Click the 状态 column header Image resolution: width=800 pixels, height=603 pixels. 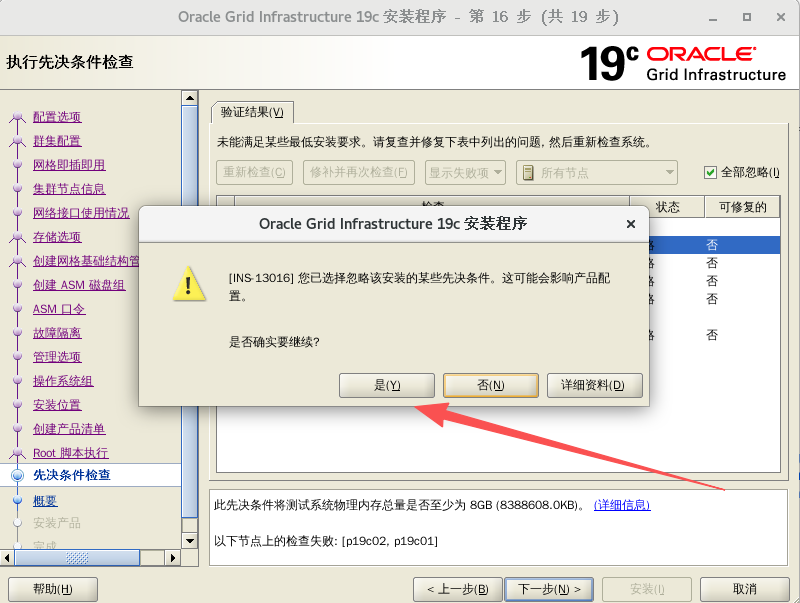tap(667, 207)
